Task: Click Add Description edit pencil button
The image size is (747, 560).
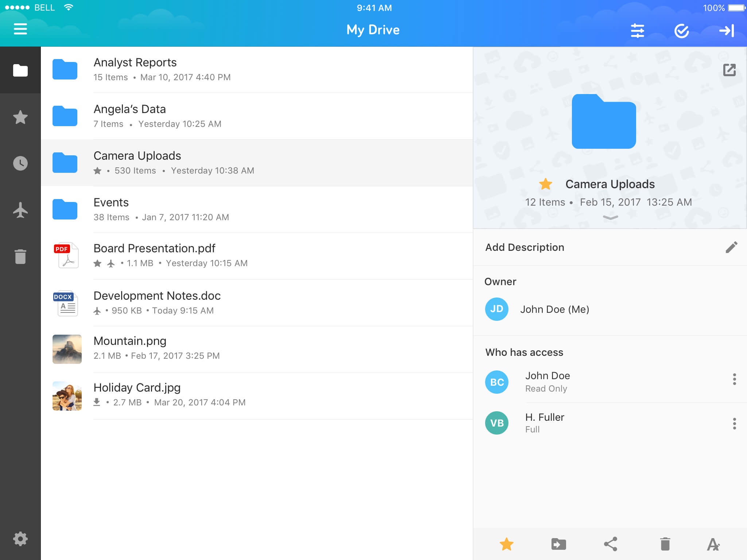Action: point(731,246)
